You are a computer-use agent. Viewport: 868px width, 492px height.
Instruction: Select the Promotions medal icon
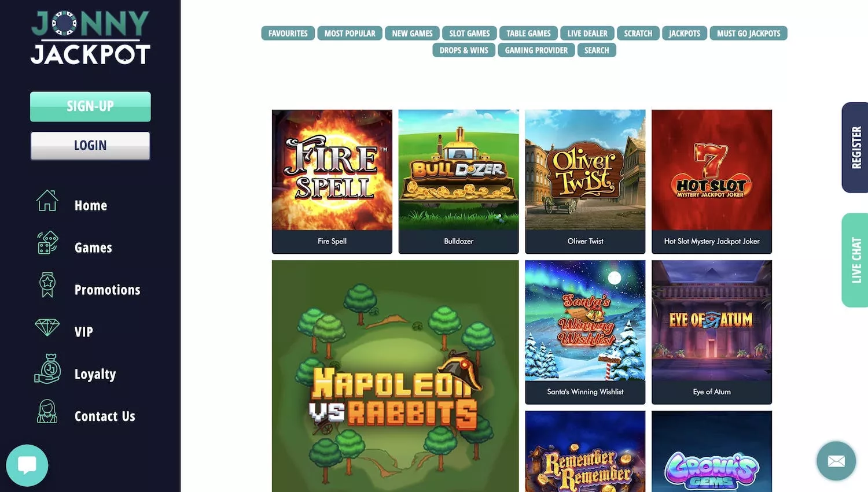tap(47, 285)
